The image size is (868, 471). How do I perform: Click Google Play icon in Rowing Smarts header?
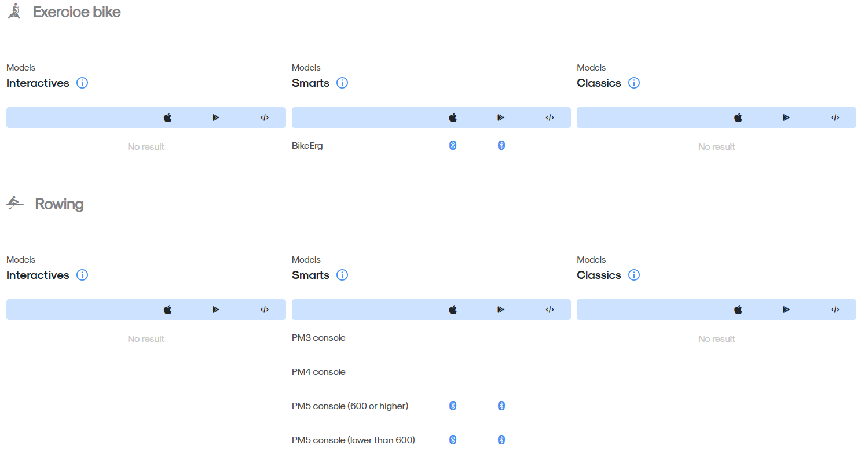[501, 310]
